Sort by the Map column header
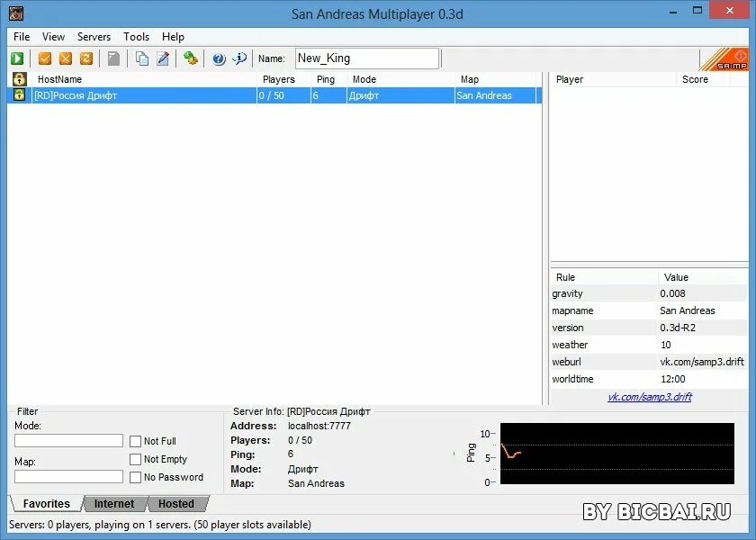Viewport: 756px width, 540px height. click(x=496, y=79)
